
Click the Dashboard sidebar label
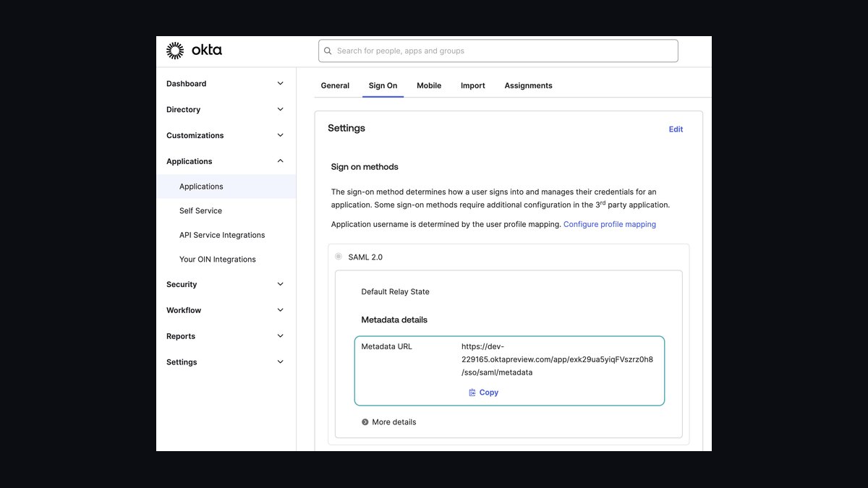187,84
